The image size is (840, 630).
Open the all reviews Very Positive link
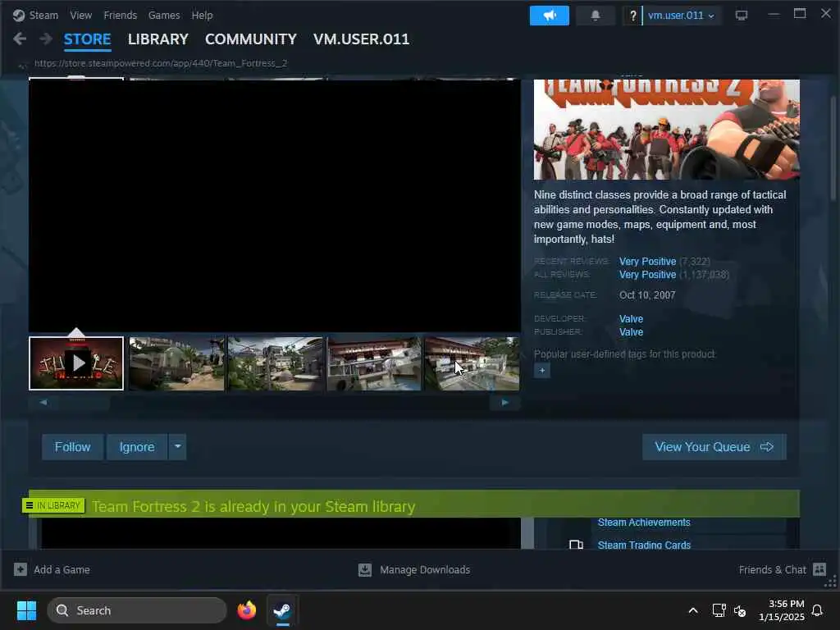pyautogui.click(x=647, y=275)
